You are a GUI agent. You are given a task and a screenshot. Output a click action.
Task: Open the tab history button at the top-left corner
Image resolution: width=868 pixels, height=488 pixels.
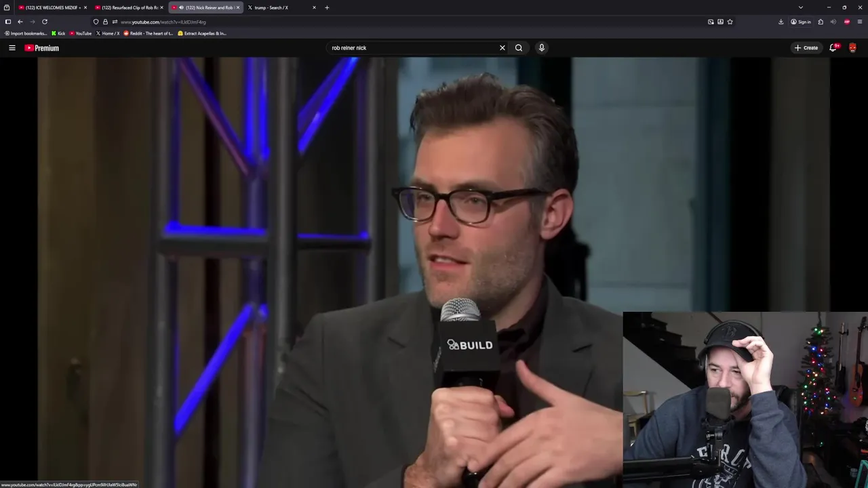[7, 7]
